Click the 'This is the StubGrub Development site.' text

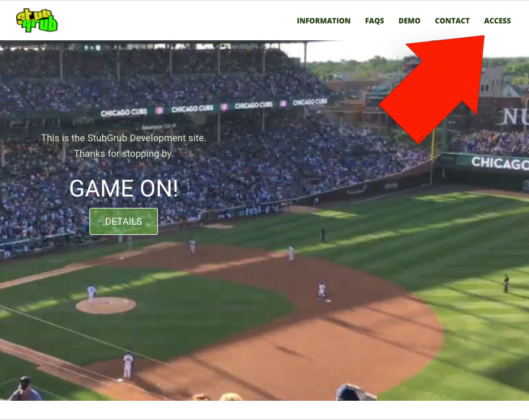[x=124, y=138]
